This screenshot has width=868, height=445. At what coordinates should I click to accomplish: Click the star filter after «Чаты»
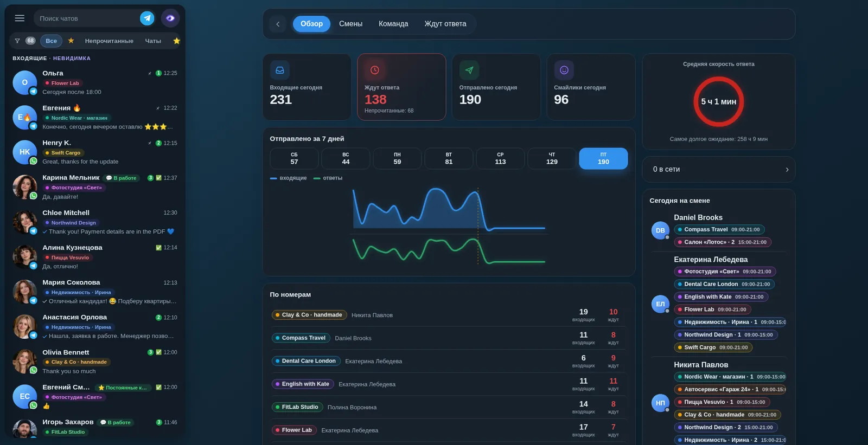176,41
